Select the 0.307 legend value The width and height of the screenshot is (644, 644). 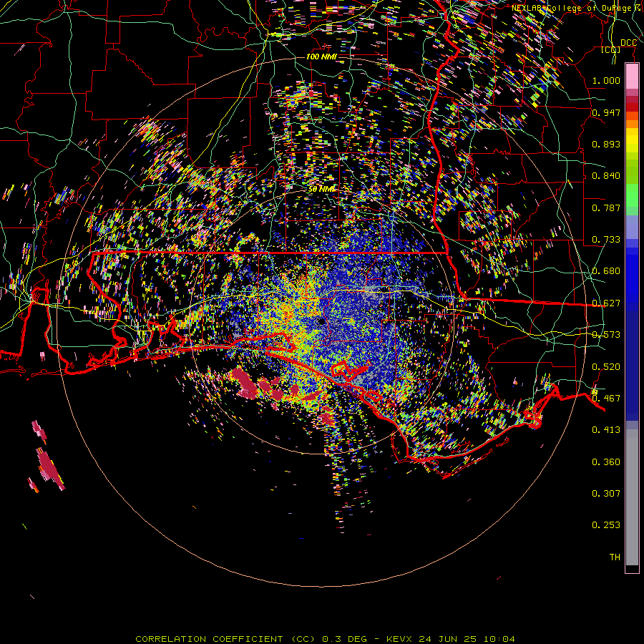point(606,494)
